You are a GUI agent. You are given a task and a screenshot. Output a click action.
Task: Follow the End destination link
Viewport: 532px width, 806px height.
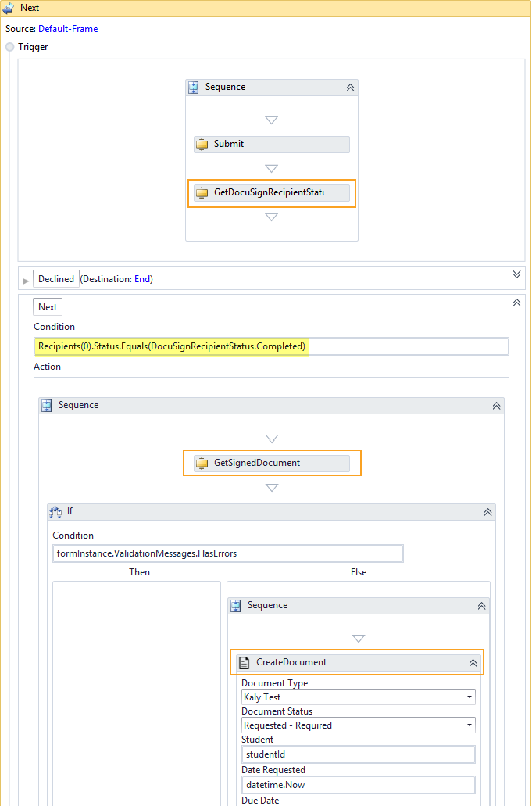point(143,279)
